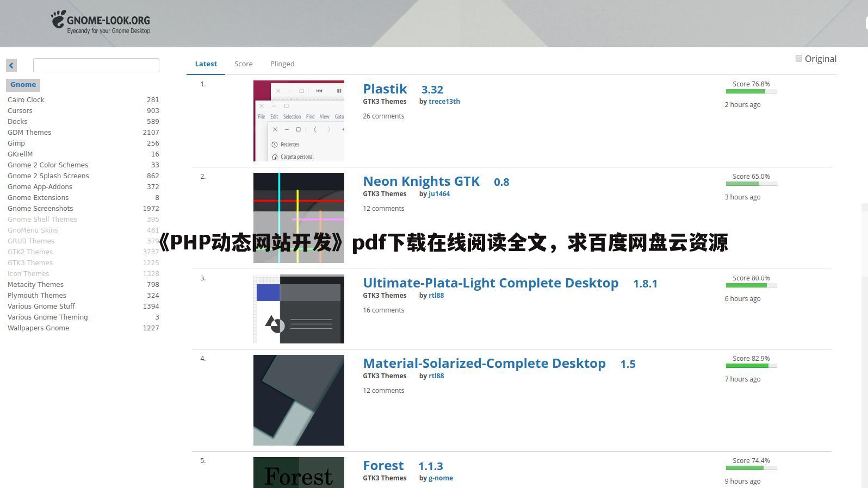Switch to the Latest tab
Viewport: 868px width, 488px height.
(x=206, y=64)
